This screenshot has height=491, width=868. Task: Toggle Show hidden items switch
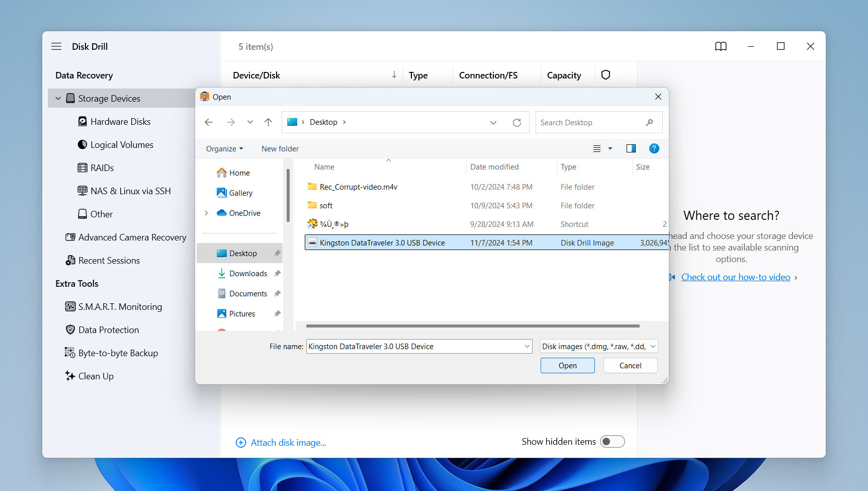point(613,441)
